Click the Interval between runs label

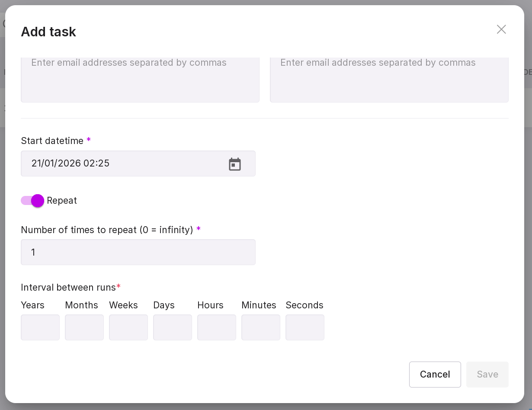68,288
